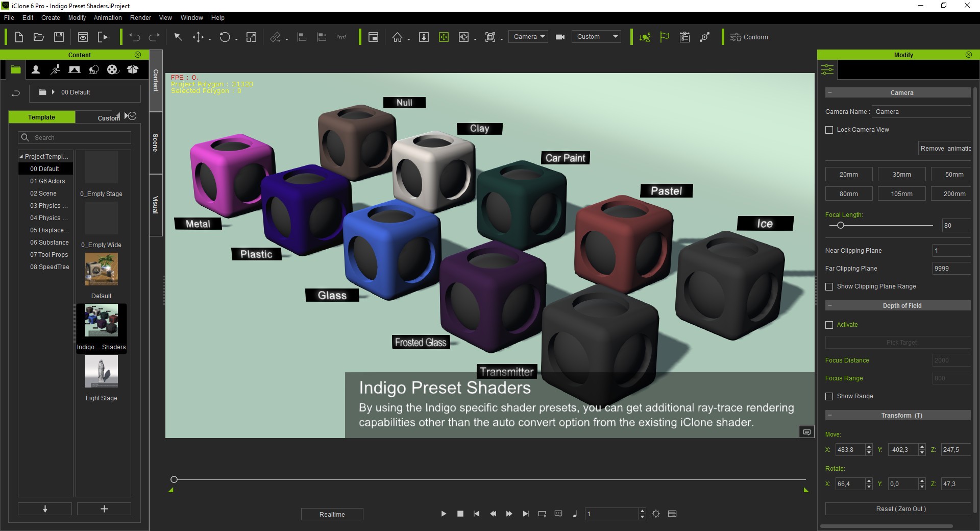Open project with the folder icon
The image size is (980, 531).
(39, 37)
